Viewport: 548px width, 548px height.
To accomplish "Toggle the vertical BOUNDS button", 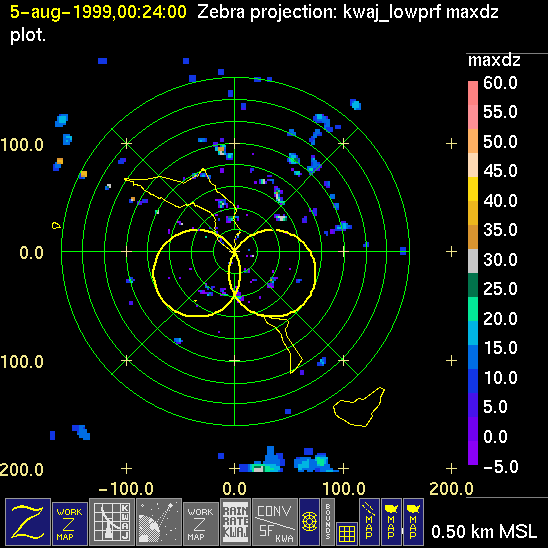I will 328,522.
